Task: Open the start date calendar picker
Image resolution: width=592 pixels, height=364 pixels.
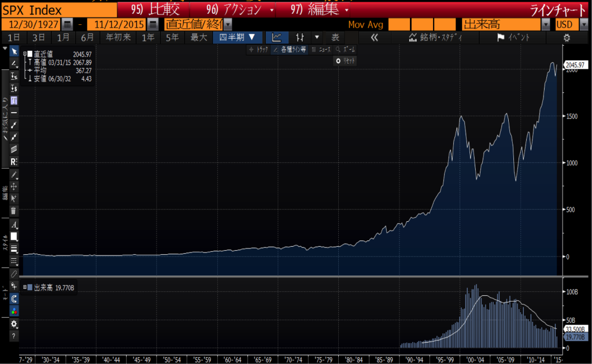Action: 67,24
